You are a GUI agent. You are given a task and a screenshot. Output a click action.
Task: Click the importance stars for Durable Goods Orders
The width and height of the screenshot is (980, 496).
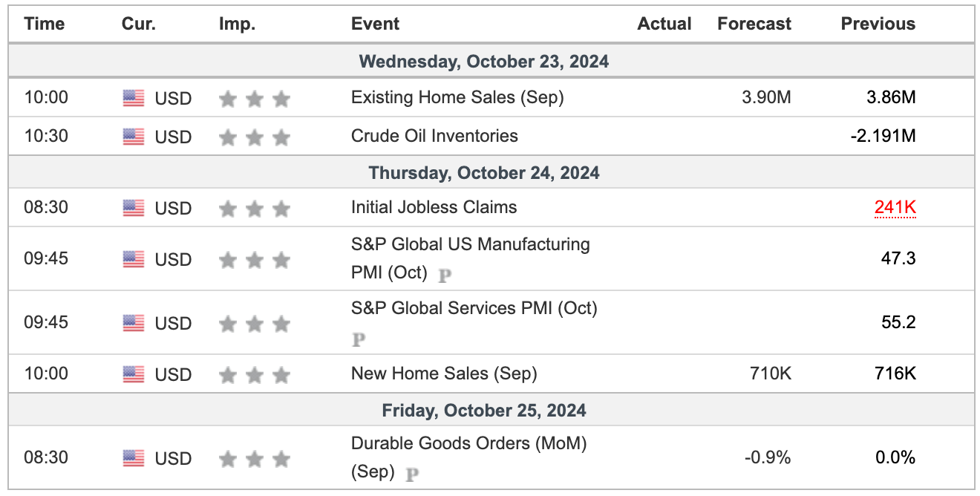click(x=254, y=459)
